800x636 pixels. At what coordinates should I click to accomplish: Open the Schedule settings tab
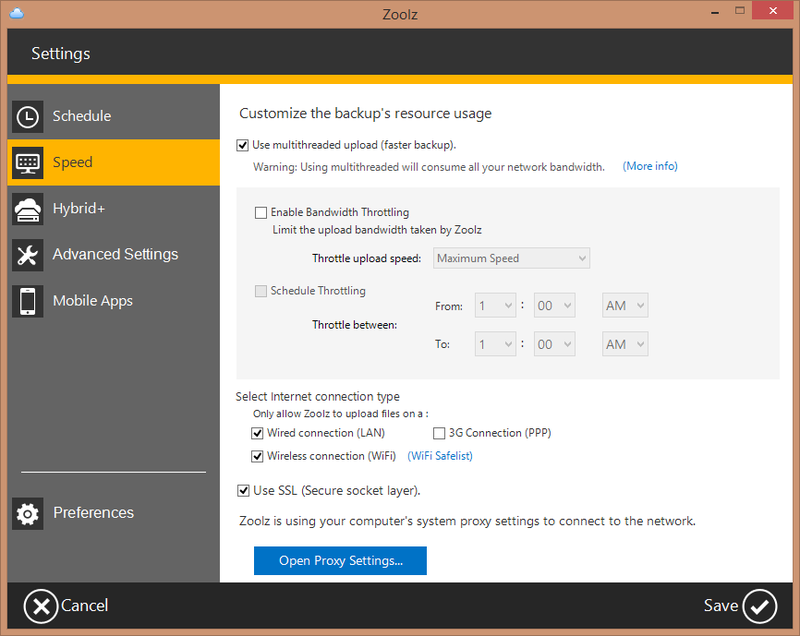(113, 116)
